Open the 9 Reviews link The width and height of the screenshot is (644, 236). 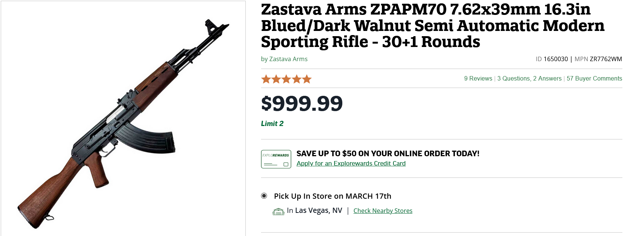click(478, 79)
